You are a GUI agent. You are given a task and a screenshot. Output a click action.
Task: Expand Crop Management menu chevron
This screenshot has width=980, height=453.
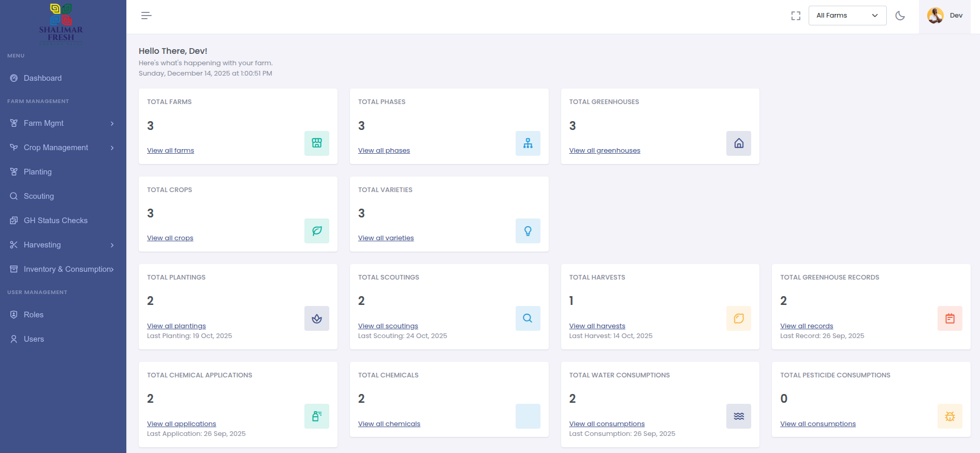(112, 148)
